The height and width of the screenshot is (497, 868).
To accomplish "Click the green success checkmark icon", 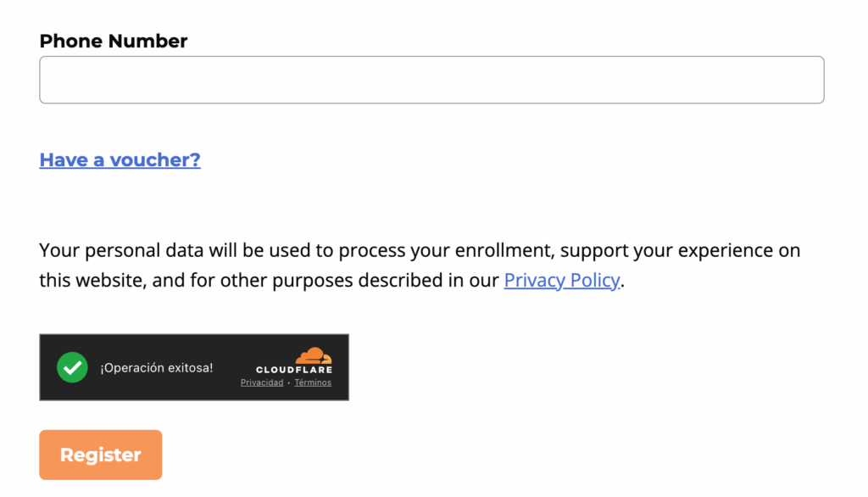I will click(x=72, y=367).
